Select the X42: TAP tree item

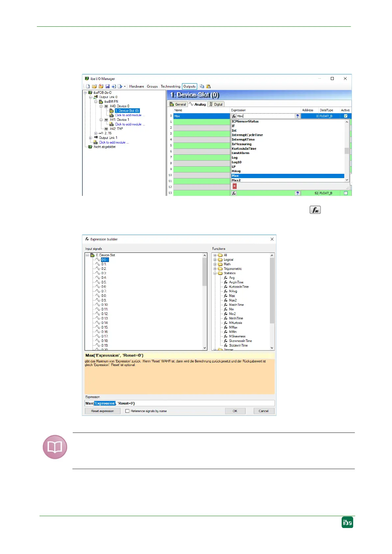point(116,129)
